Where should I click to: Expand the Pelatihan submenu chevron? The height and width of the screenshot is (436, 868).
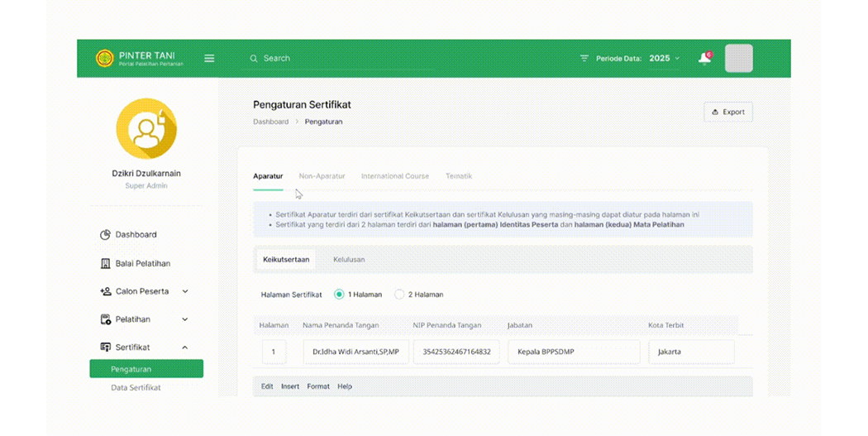(185, 319)
